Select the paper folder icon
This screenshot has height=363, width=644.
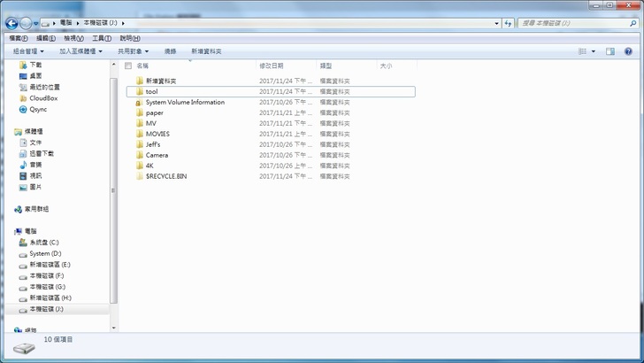pos(140,112)
